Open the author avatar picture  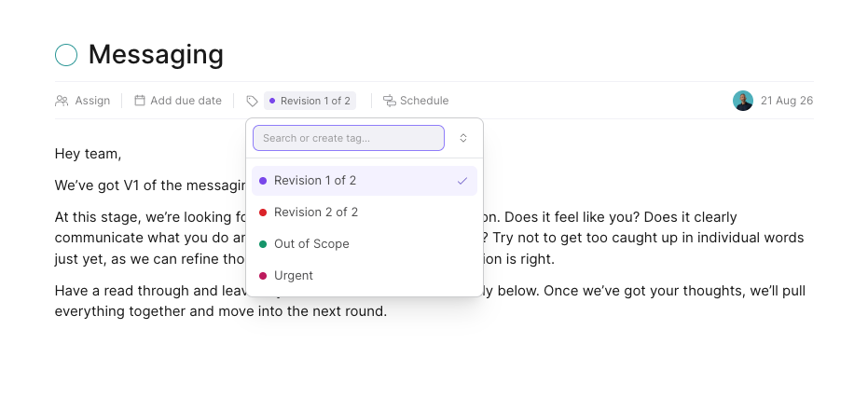click(743, 101)
